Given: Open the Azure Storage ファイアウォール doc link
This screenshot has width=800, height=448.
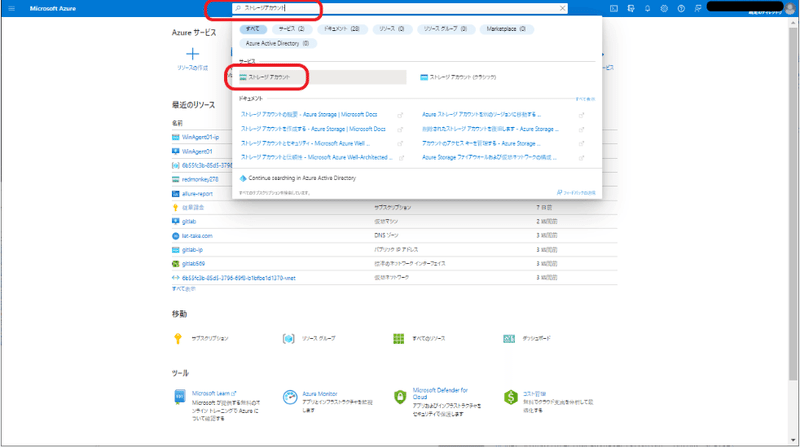Looking at the screenshot, I should click(489, 158).
